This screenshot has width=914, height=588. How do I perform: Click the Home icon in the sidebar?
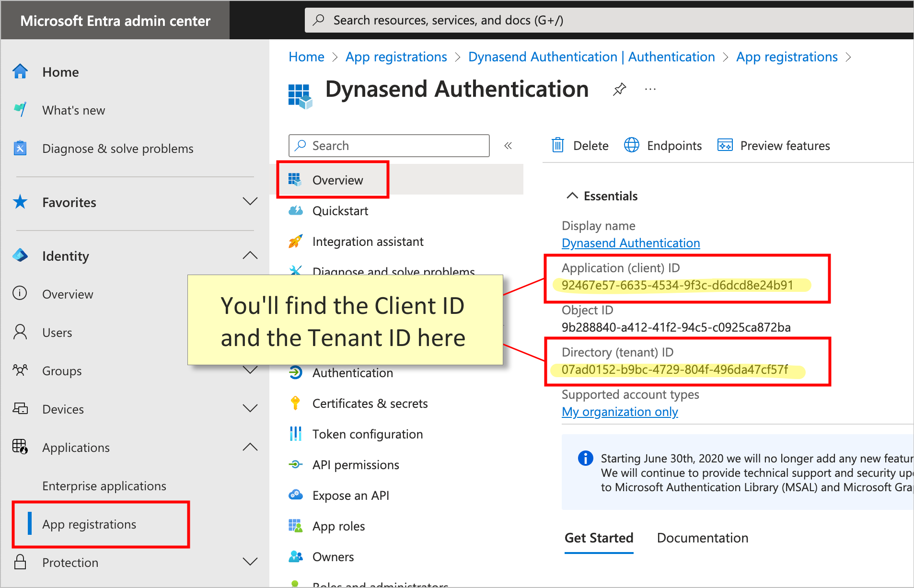coord(20,71)
